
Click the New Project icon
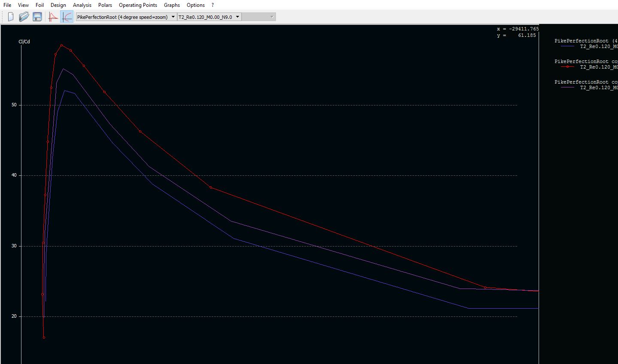(11, 17)
